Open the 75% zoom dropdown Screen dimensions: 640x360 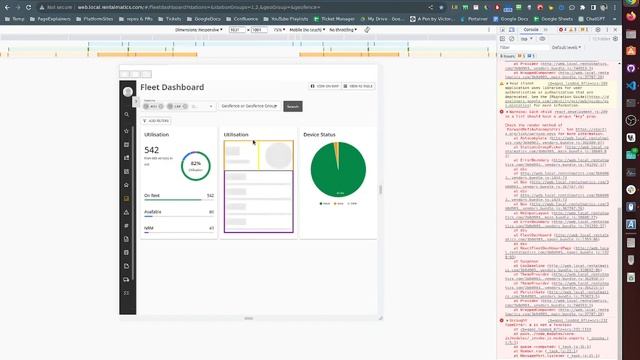(279, 30)
